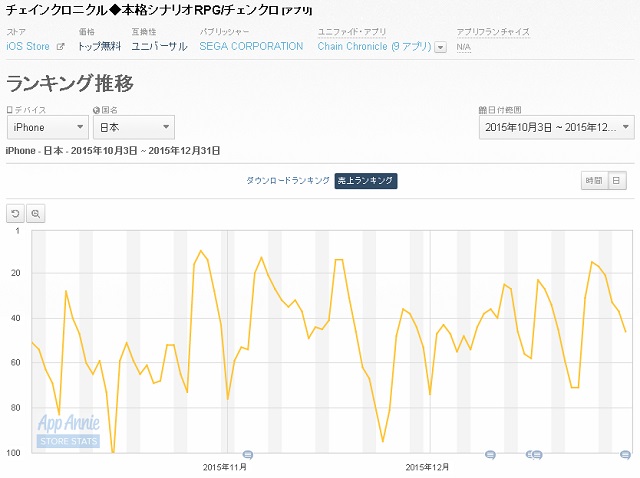Screen dimensions: 640x478
Task: Click the comment bubble marker at the chart's right end
Action: (x=625, y=454)
